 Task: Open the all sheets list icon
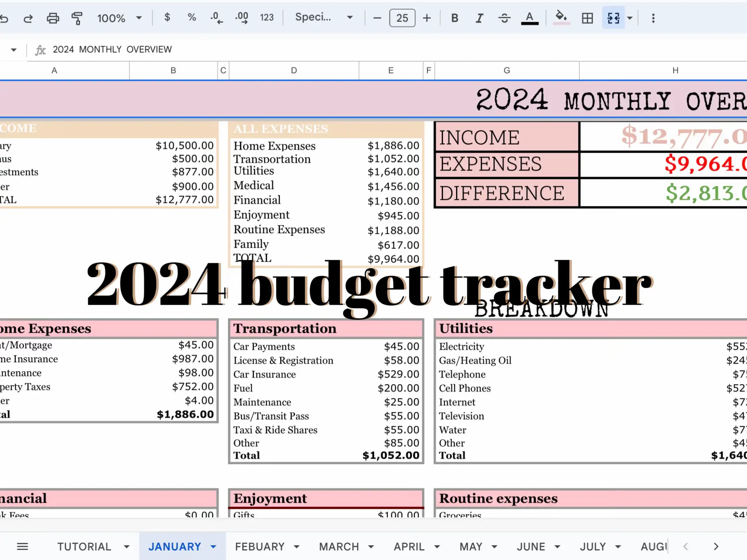click(23, 546)
